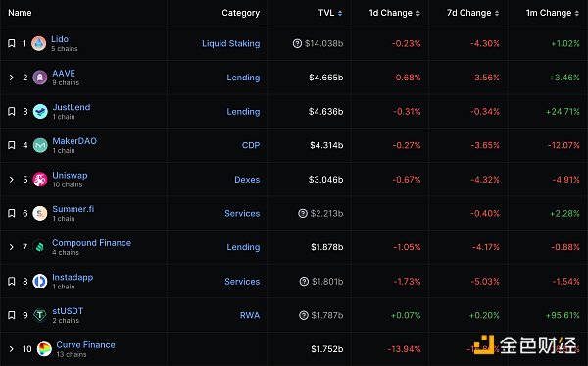Screen dimensions: 588x366
Task: Toggle bookmark for MakerDAO row
Action: coord(12,145)
